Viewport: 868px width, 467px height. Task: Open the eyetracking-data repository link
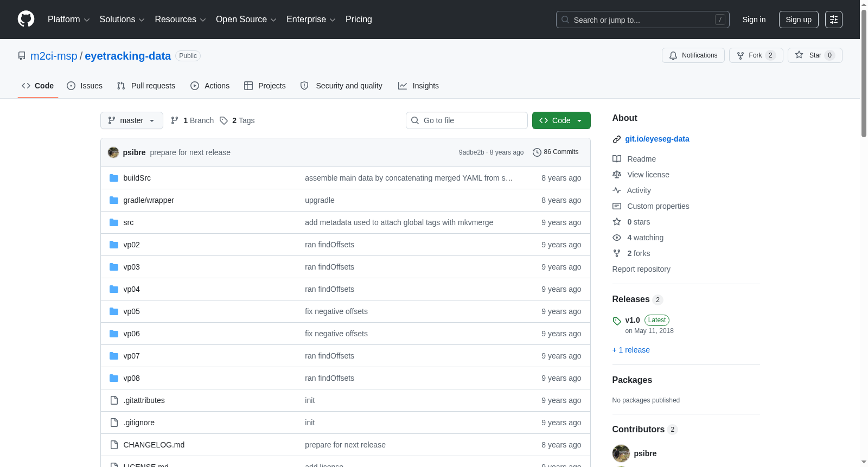pyautogui.click(x=127, y=56)
